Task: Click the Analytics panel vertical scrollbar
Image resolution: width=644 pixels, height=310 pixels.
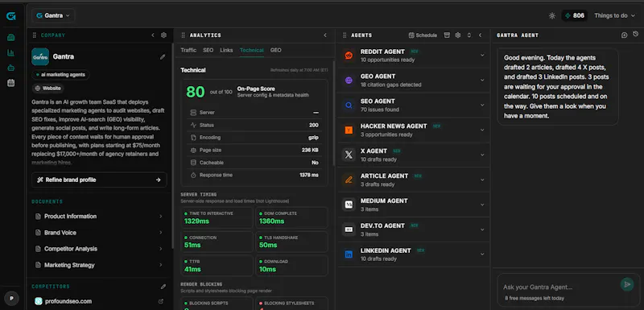Action: pos(333,114)
